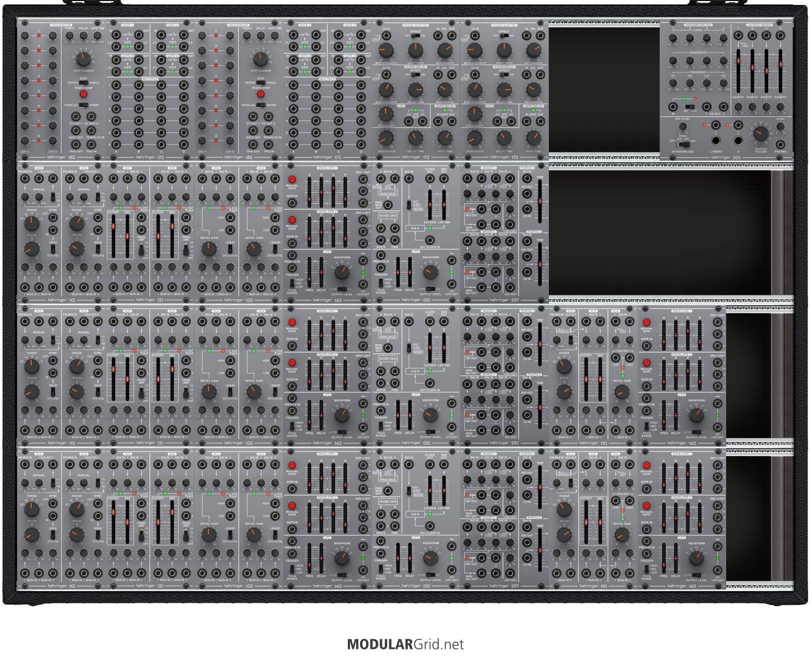Click Start/Stop on the left 182 sequencer
Screen dimensions: 812x656
pyautogui.click(x=83, y=94)
